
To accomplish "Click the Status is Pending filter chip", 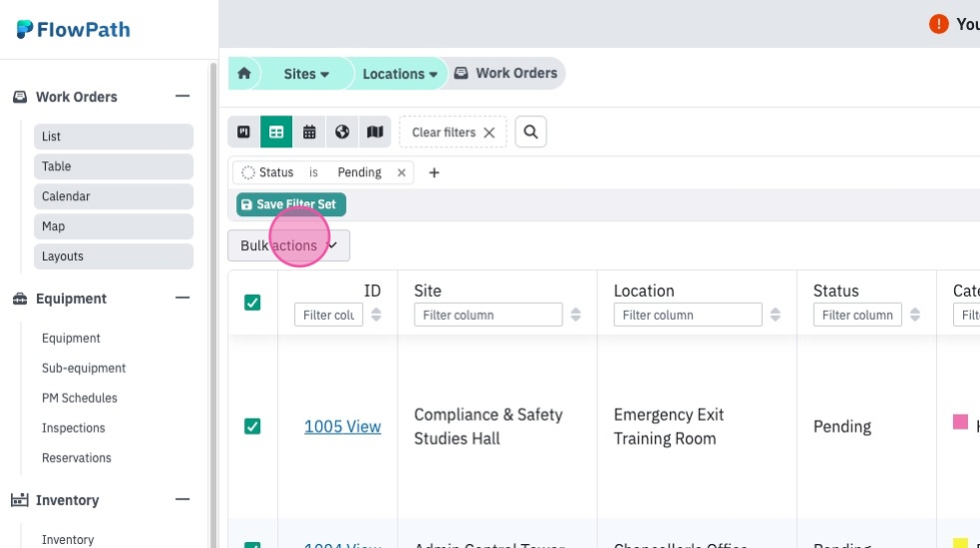I will point(324,172).
